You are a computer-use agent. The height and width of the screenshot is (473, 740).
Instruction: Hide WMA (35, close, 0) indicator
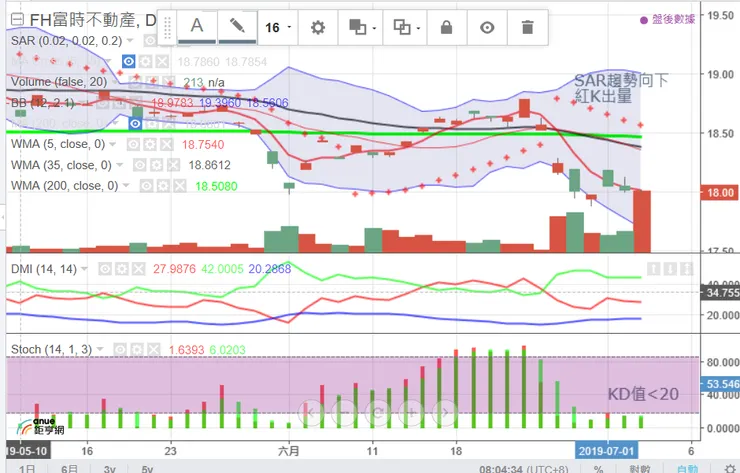click(140, 165)
